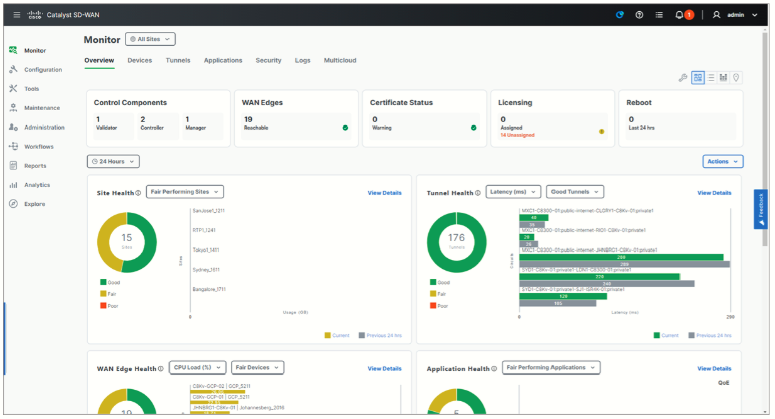775x419 pixels.
Task: Click the green Good legend swatch in Site Health
Action: pos(103,282)
